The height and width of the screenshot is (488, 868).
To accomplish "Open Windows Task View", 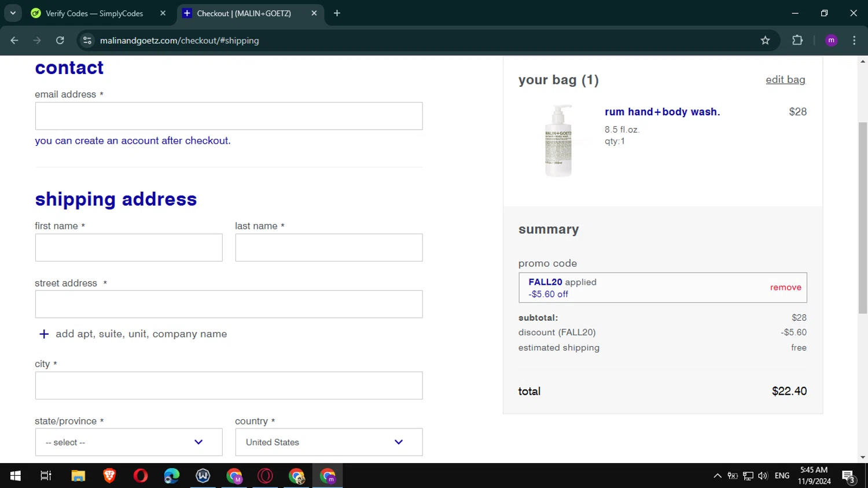I will 46,476.
